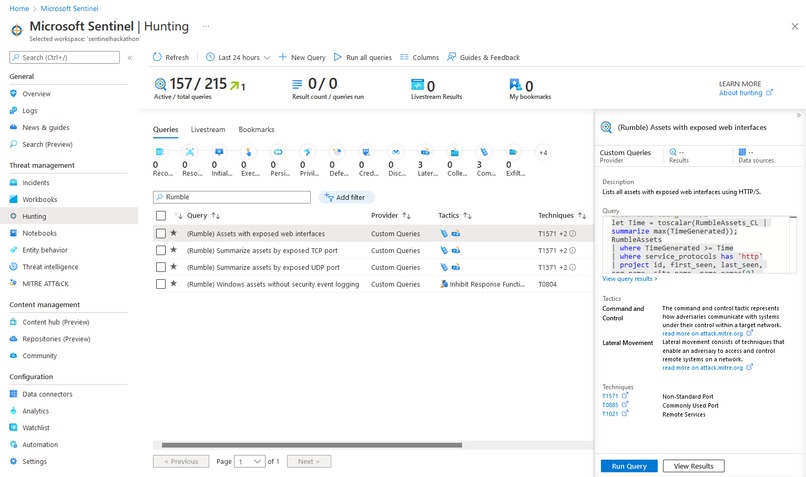Click the Run Query button
Image resolution: width=806 pixels, height=477 pixels.
(629, 466)
